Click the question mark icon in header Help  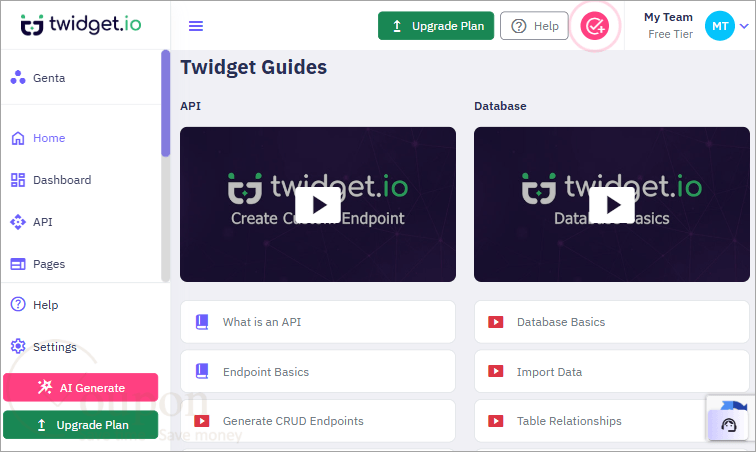[x=518, y=26]
